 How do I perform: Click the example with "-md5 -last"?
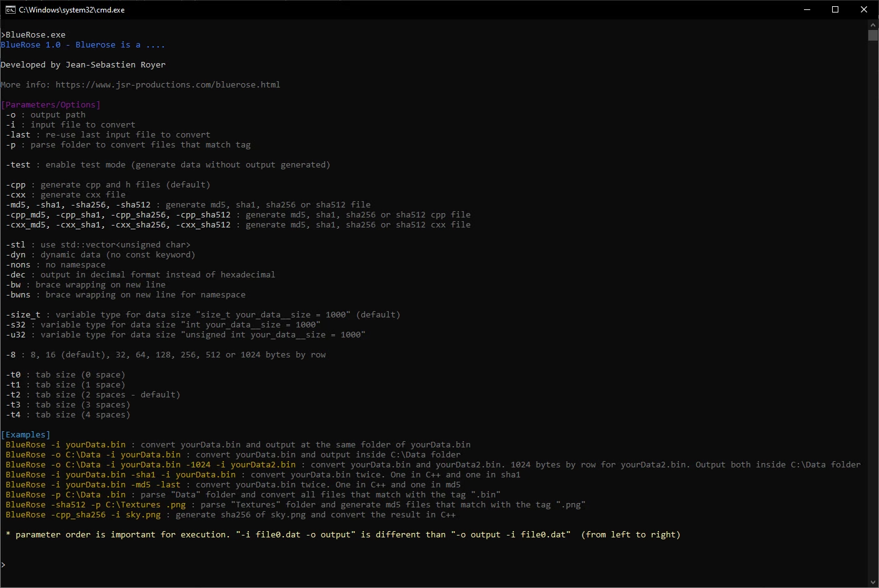pos(233,484)
